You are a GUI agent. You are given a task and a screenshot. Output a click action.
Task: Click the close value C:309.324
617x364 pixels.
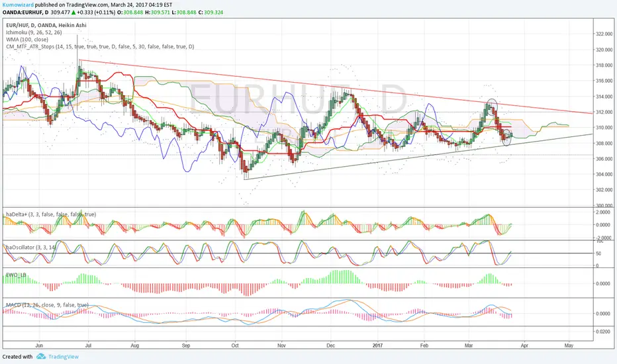(x=211, y=12)
